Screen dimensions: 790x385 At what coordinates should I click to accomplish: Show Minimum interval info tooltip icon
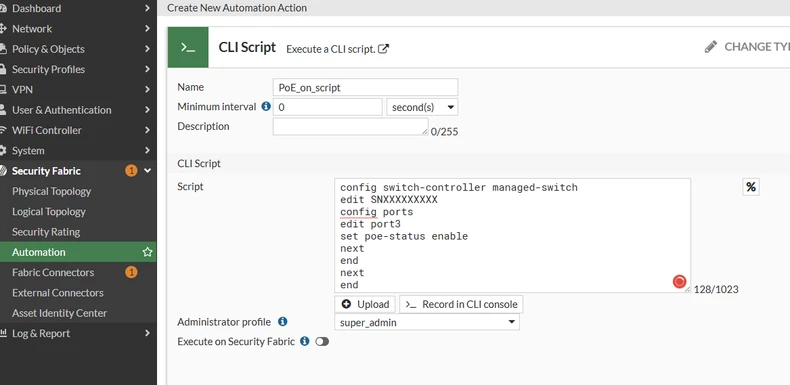pos(266,106)
